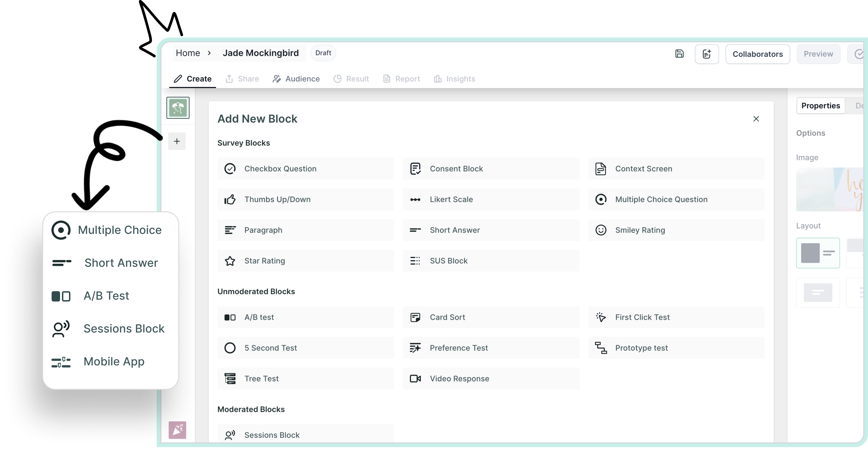The height and width of the screenshot is (449, 868).
Task: Click the plus button to add block
Action: pyautogui.click(x=177, y=141)
